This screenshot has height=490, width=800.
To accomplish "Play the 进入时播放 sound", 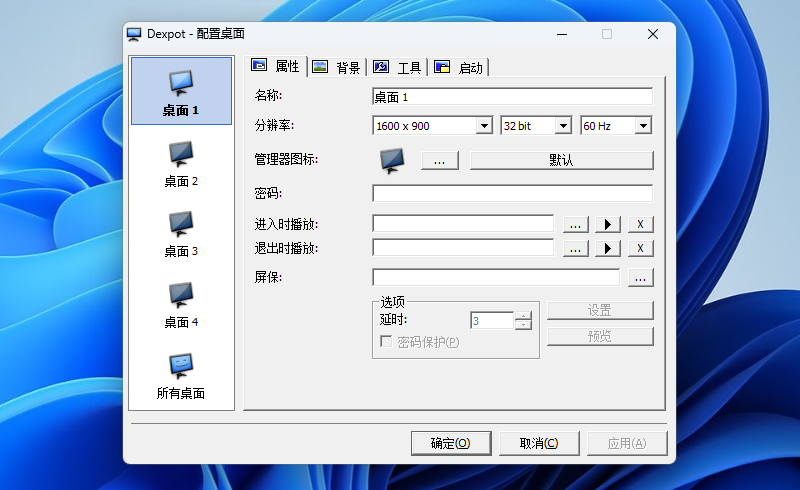I will click(x=607, y=224).
